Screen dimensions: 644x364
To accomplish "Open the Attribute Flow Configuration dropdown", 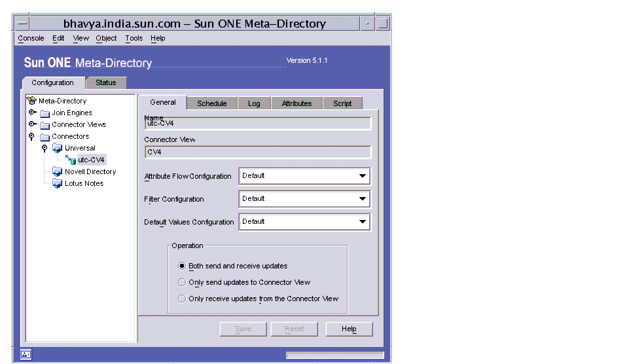I will 304,176.
